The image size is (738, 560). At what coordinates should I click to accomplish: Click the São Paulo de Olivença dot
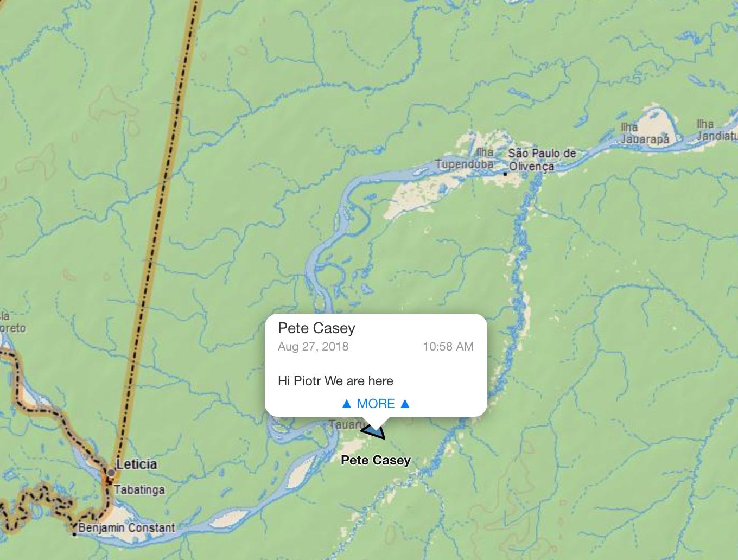pyautogui.click(x=505, y=174)
